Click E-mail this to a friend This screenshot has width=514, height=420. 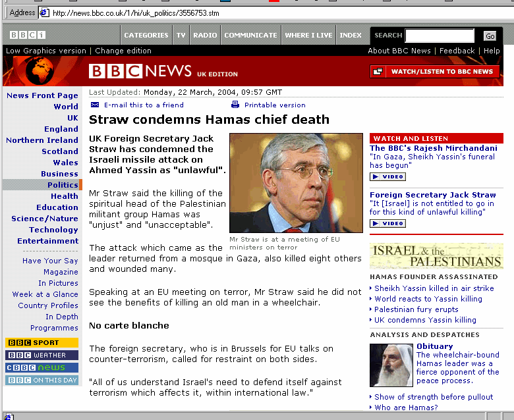click(x=144, y=105)
